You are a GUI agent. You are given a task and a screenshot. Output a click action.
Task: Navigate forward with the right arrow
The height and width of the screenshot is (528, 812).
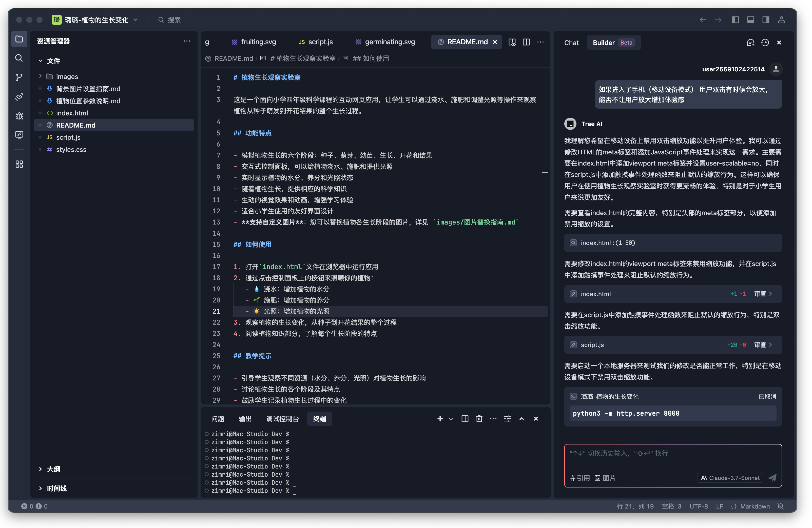click(x=718, y=20)
